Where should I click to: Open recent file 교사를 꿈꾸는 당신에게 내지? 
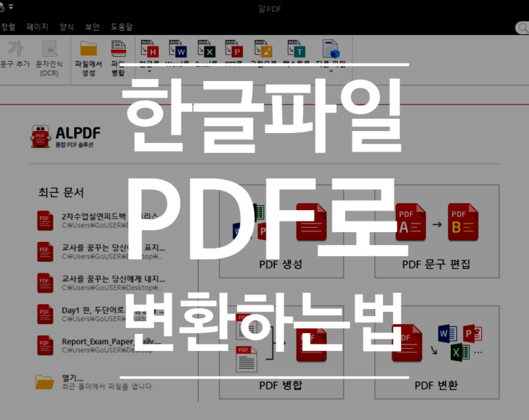click(x=101, y=283)
